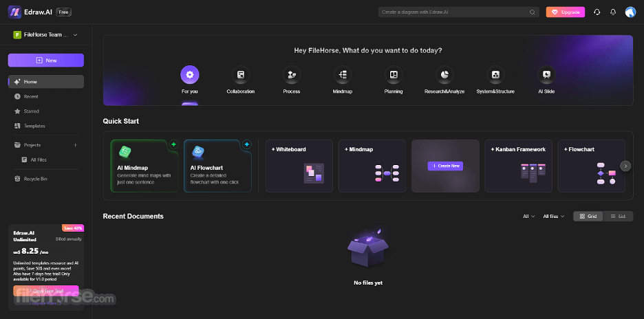
Task: Click the Recent clock icon
Action: [17, 96]
